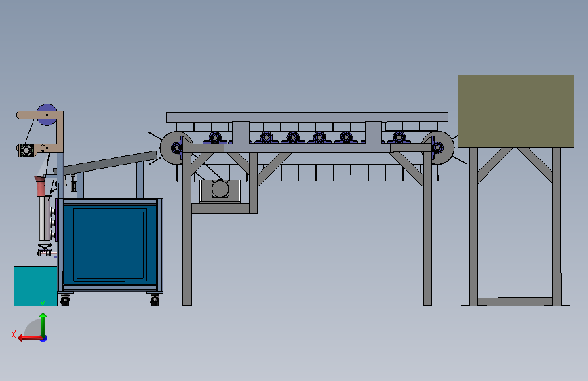Select the bottom crossbar of tank stand

click(x=515, y=302)
